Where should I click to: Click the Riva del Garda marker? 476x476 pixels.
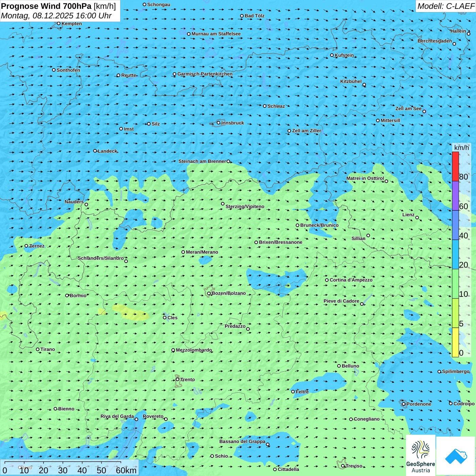click(136, 419)
